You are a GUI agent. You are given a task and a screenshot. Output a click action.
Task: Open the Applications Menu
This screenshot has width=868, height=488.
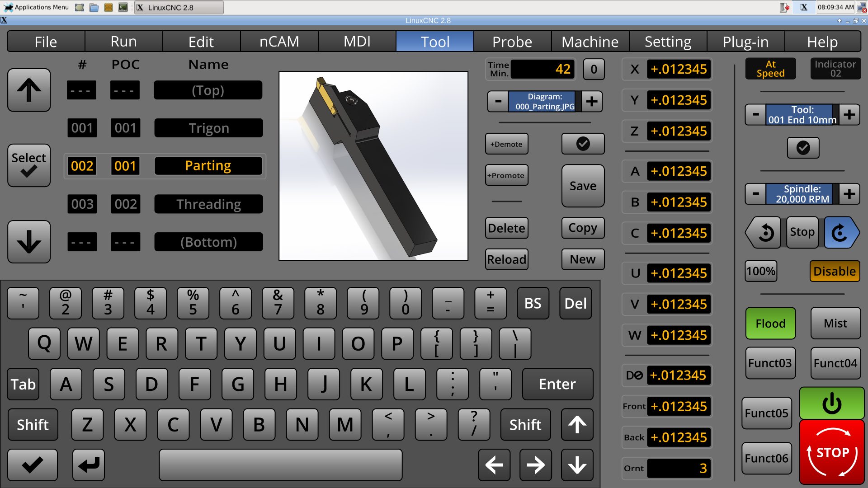pyautogui.click(x=36, y=7)
